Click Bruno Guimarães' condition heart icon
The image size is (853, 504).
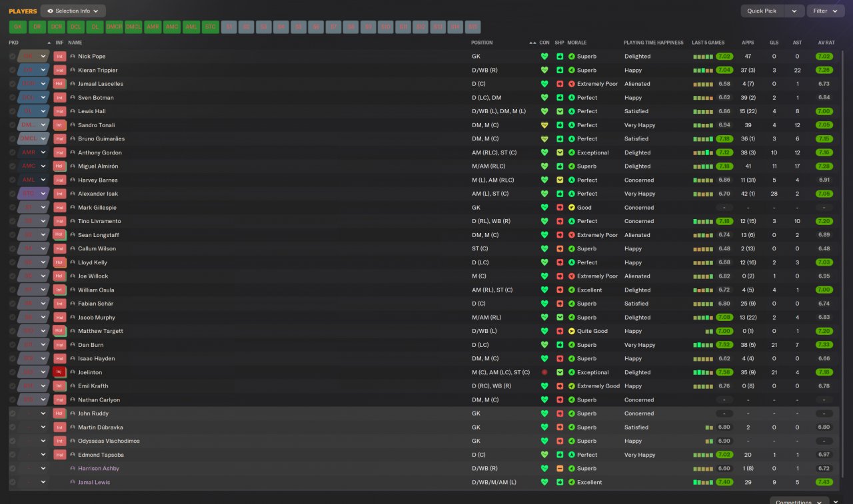(544, 139)
